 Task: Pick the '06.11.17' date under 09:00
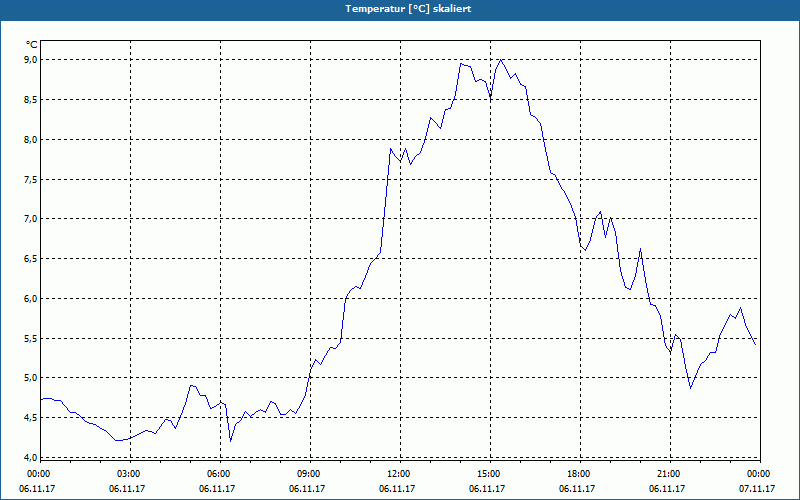pyautogui.click(x=307, y=488)
